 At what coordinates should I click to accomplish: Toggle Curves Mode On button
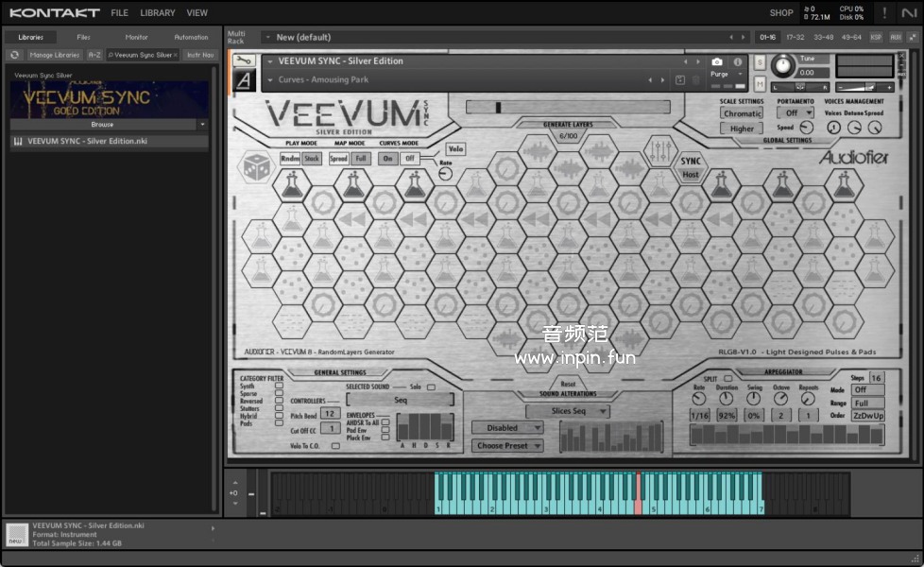tap(387, 159)
